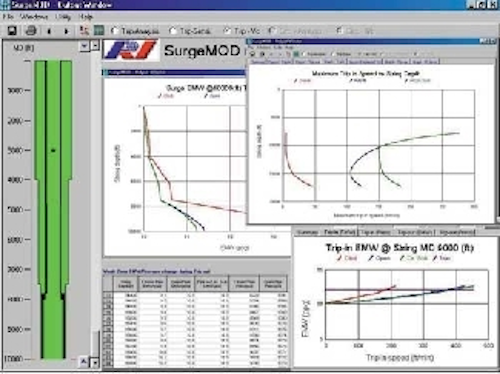Click the green grid table icon
This screenshot has height=374, width=500.
pos(99,31)
